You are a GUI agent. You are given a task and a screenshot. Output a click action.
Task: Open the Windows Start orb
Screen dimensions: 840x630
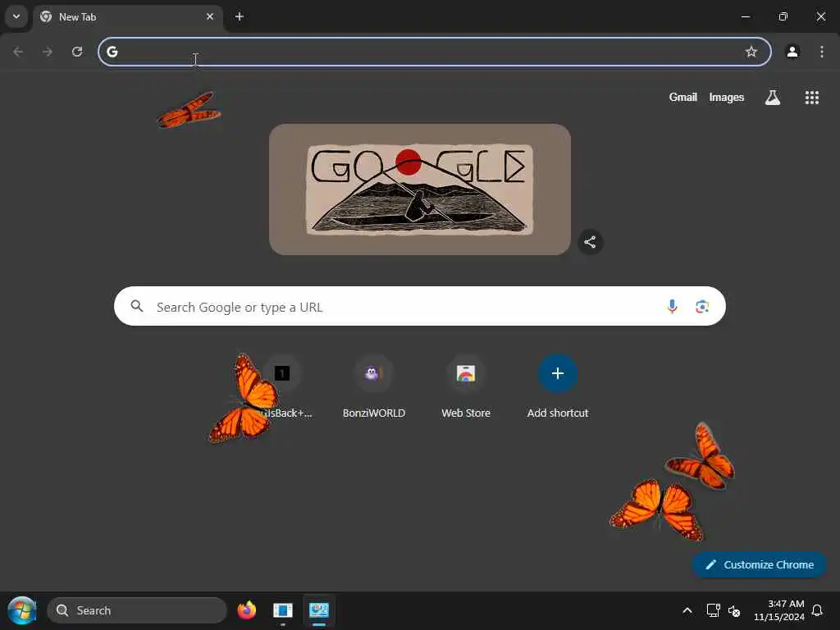(x=22, y=610)
